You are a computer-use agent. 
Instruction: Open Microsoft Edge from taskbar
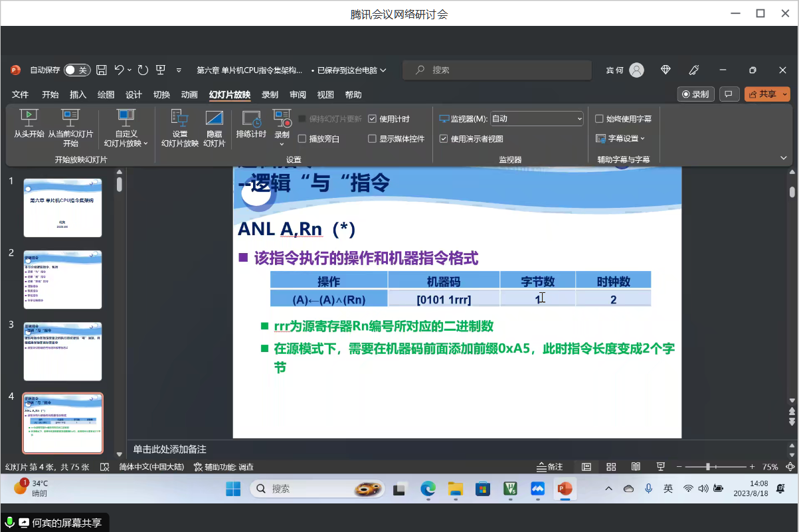(428, 489)
